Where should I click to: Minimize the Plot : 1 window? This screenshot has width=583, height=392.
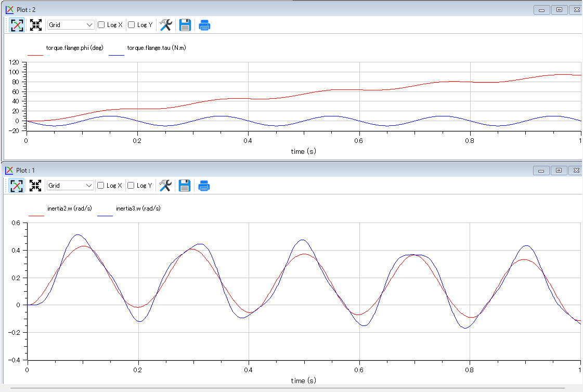point(541,171)
